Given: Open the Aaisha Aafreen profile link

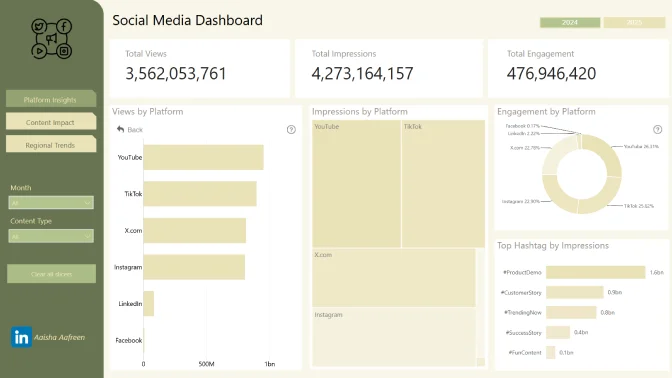Looking at the screenshot, I should pyautogui.click(x=60, y=337).
